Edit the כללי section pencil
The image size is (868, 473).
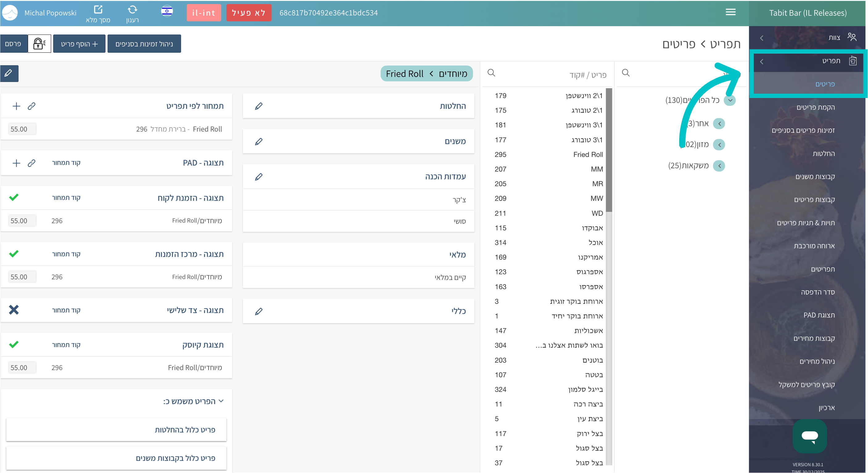click(x=258, y=312)
